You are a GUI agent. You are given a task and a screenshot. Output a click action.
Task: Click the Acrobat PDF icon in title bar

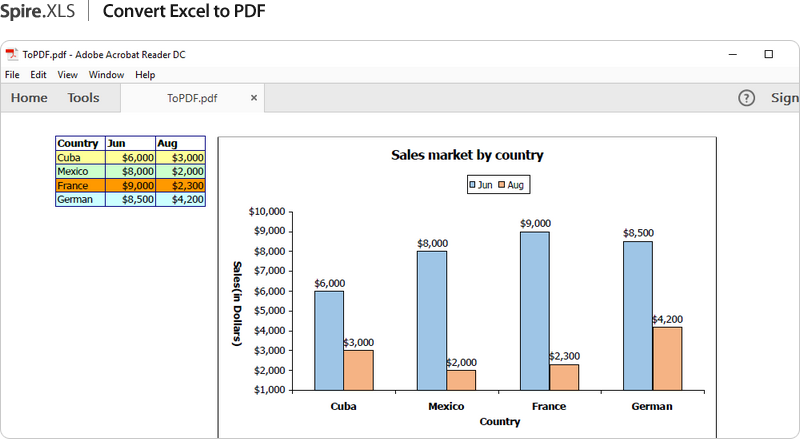12,55
